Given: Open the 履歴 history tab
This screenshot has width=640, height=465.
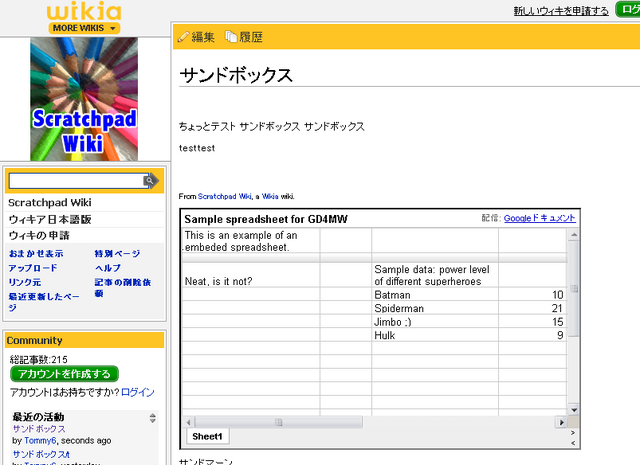Looking at the screenshot, I should click(251, 37).
